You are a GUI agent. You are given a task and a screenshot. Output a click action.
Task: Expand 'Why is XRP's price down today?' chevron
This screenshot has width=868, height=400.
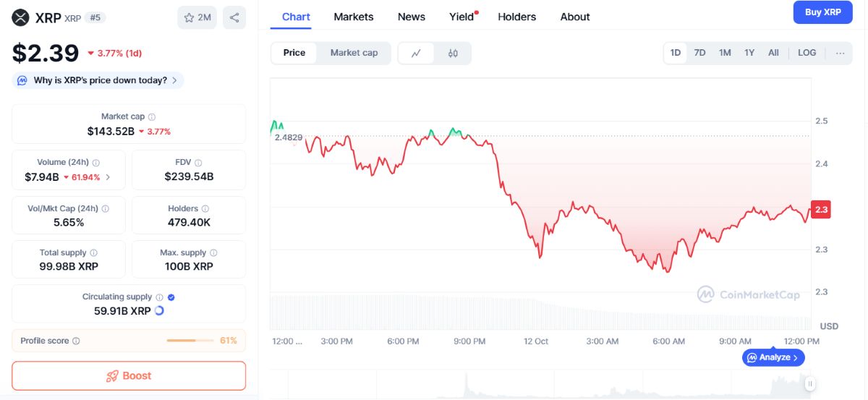174,80
